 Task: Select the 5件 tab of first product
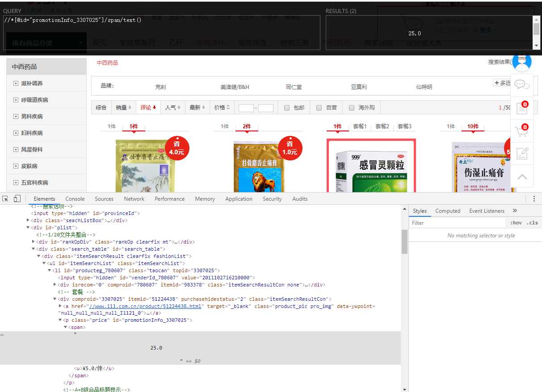coord(134,126)
